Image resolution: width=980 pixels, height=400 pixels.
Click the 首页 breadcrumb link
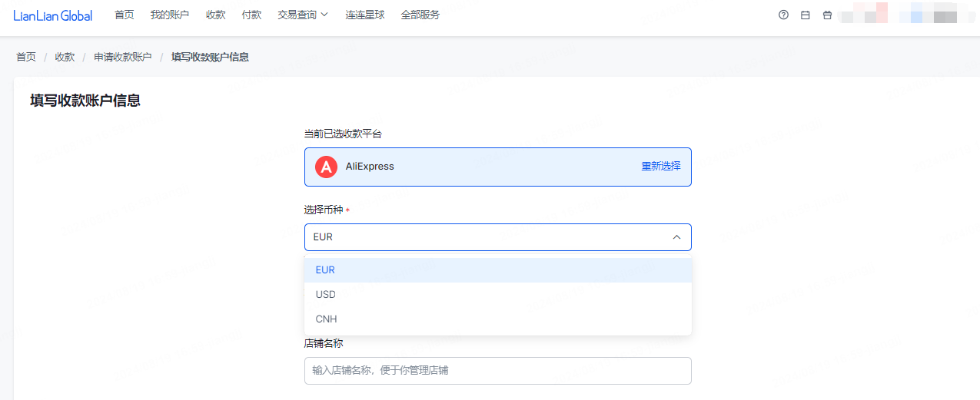click(x=26, y=57)
